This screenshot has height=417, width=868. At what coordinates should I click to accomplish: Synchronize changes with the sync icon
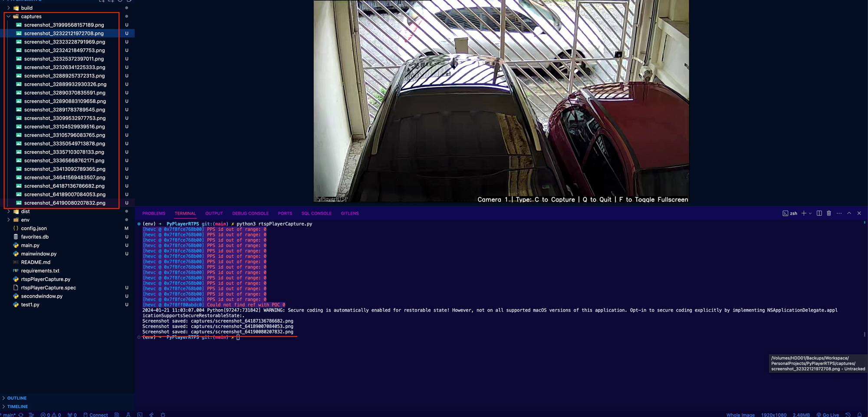click(21, 415)
